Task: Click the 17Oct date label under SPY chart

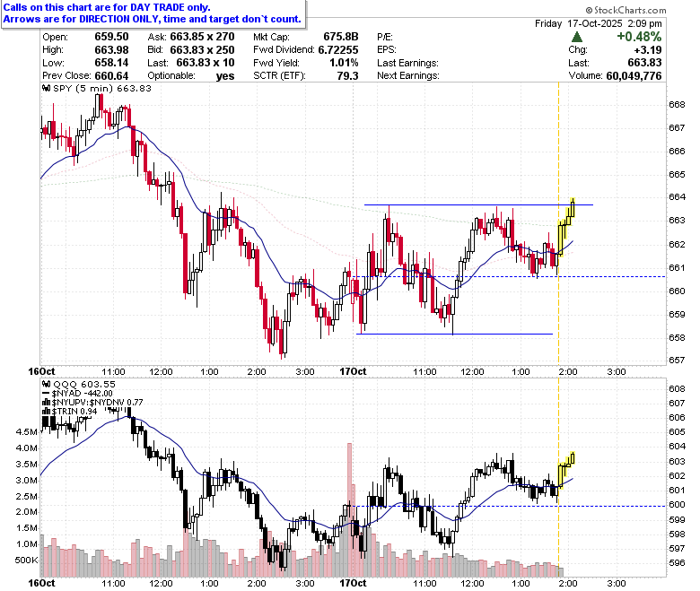Action: 353,371
